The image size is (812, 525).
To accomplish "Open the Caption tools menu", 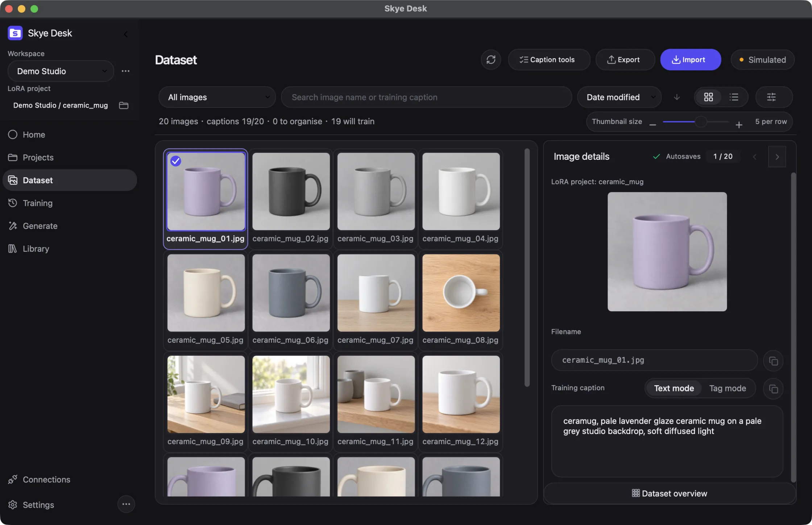I will 549,59.
